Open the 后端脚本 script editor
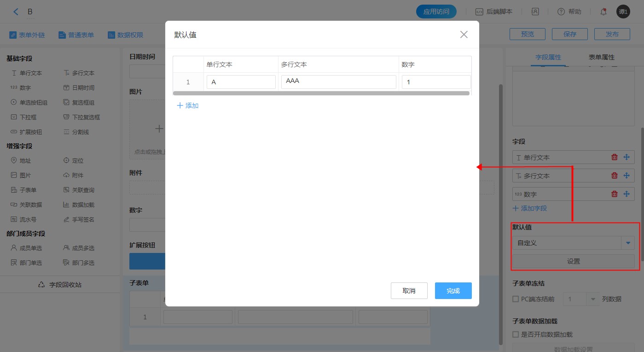 (x=494, y=12)
